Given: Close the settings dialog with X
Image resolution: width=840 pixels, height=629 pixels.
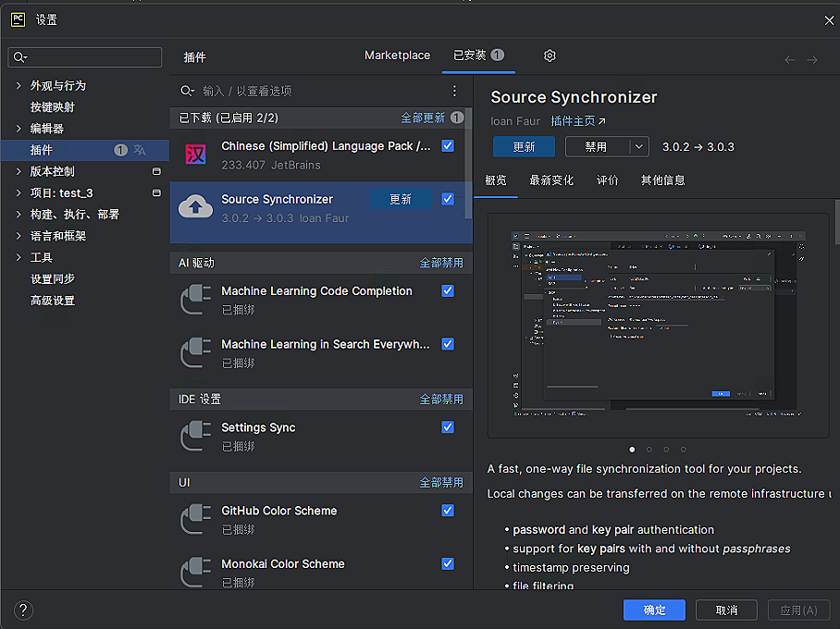Looking at the screenshot, I should pos(829,20).
